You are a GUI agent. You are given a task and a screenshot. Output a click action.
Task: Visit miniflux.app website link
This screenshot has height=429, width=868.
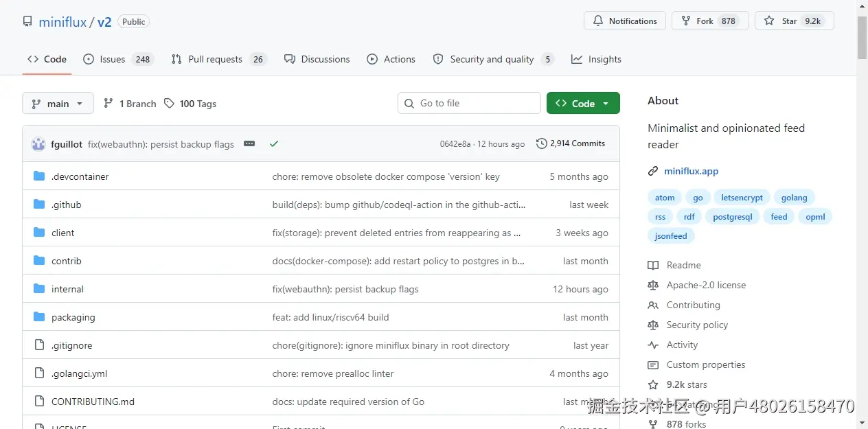[x=691, y=171]
